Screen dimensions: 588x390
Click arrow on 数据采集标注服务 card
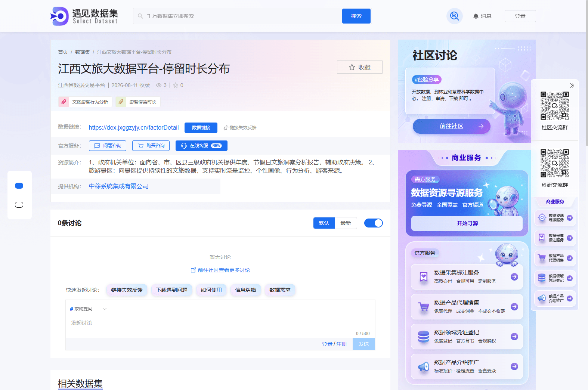514,277
